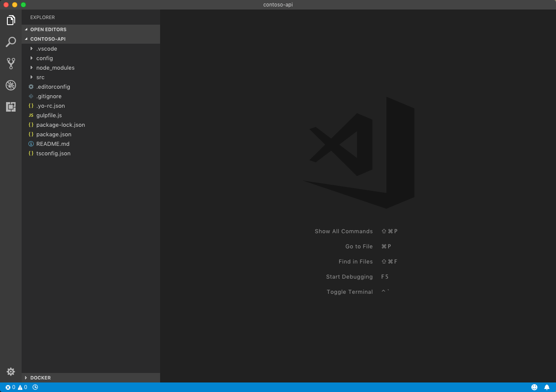Send feedback via the smiley icon

(534, 387)
